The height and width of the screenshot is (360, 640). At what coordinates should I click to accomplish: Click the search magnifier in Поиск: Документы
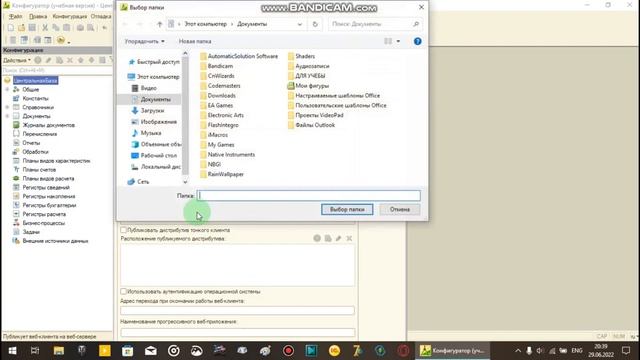[416, 24]
